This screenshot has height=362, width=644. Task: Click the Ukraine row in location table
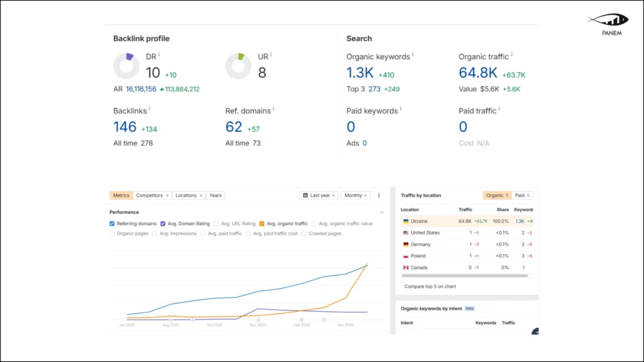point(467,221)
